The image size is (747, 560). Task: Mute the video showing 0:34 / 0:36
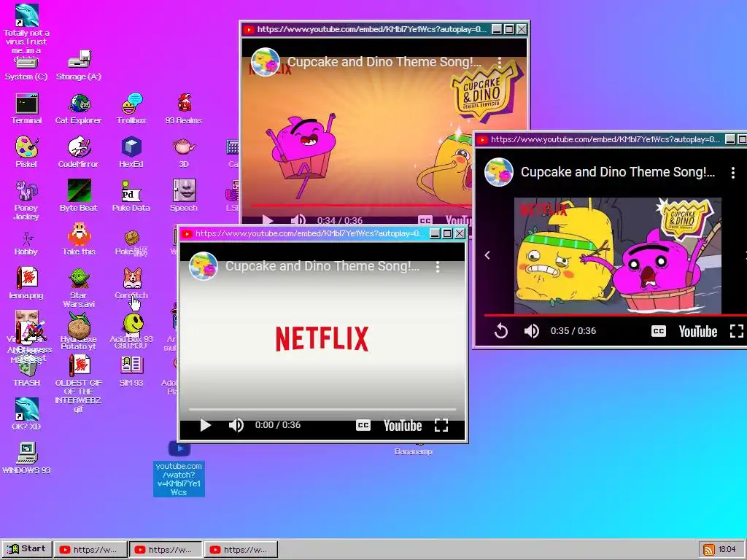point(298,220)
